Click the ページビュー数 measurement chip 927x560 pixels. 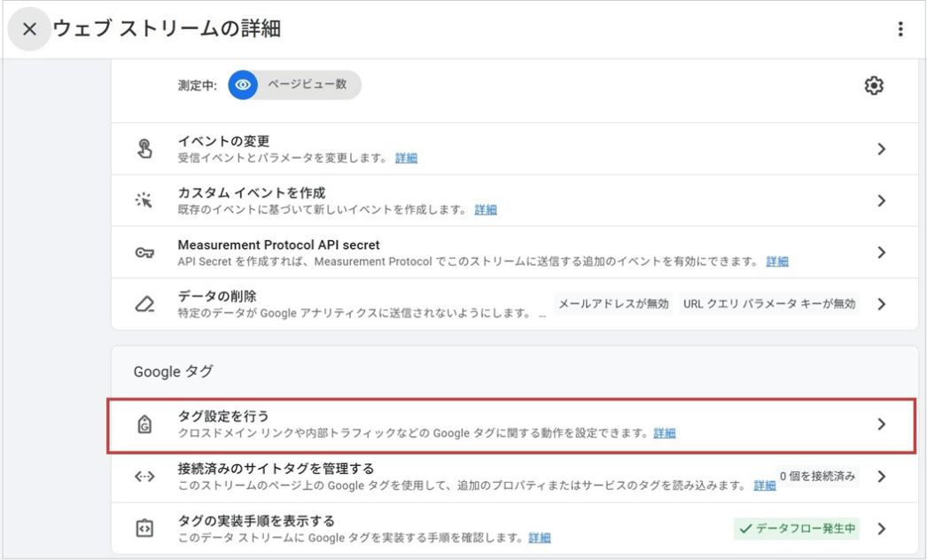[295, 85]
